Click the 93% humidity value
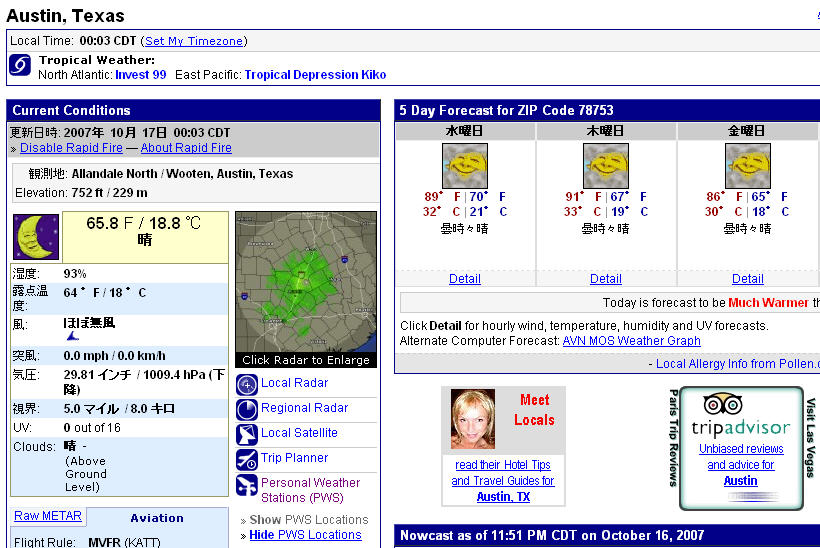Screen dimensions: 820x548 coord(75,273)
